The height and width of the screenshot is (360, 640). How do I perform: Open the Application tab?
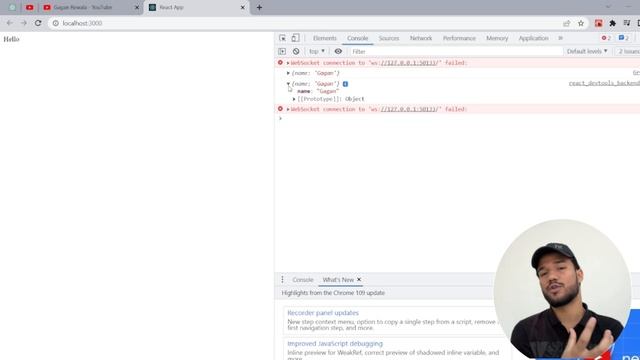(533, 38)
